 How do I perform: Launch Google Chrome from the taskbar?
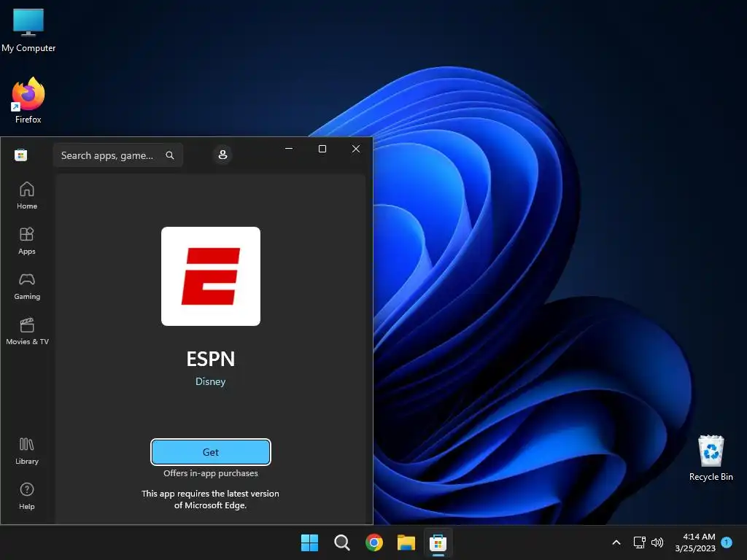(x=374, y=542)
